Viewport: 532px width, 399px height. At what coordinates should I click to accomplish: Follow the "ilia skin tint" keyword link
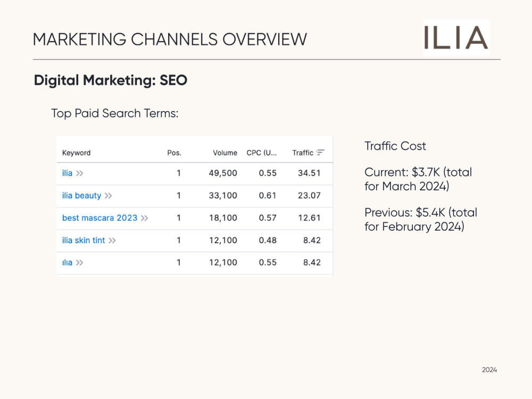tap(84, 240)
